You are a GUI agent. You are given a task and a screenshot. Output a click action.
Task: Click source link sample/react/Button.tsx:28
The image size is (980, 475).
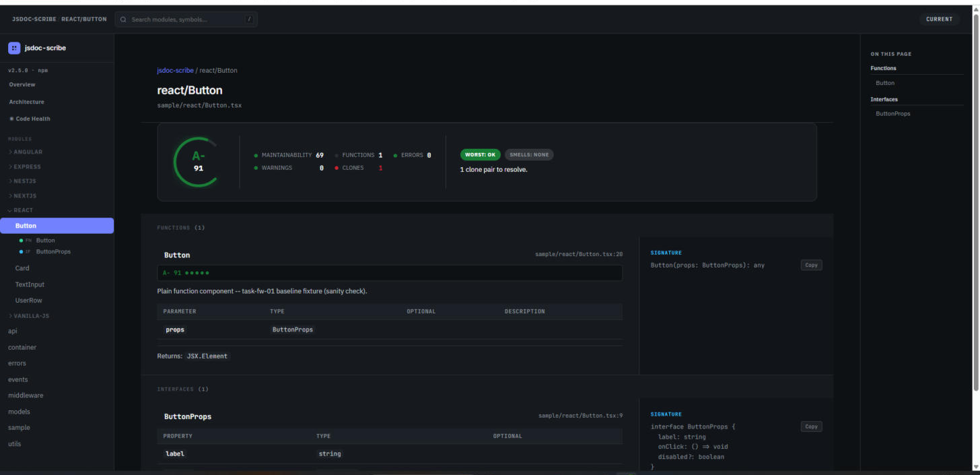click(x=579, y=255)
